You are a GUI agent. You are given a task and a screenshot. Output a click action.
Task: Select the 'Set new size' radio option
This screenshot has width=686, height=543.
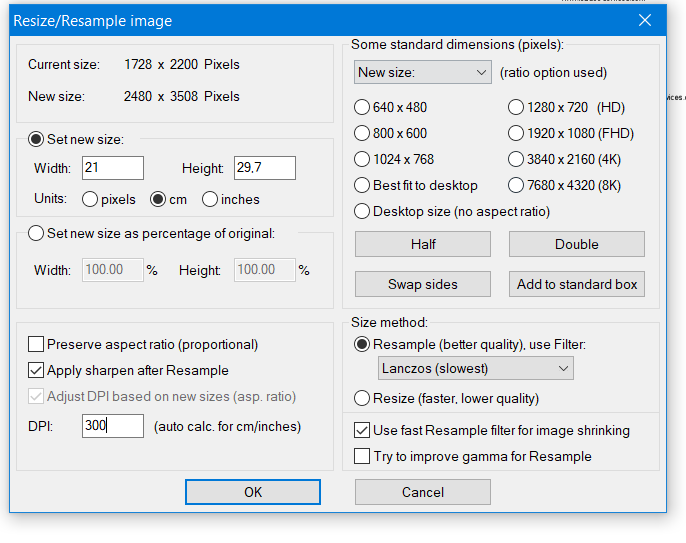pyautogui.click(x=37, y=140)
